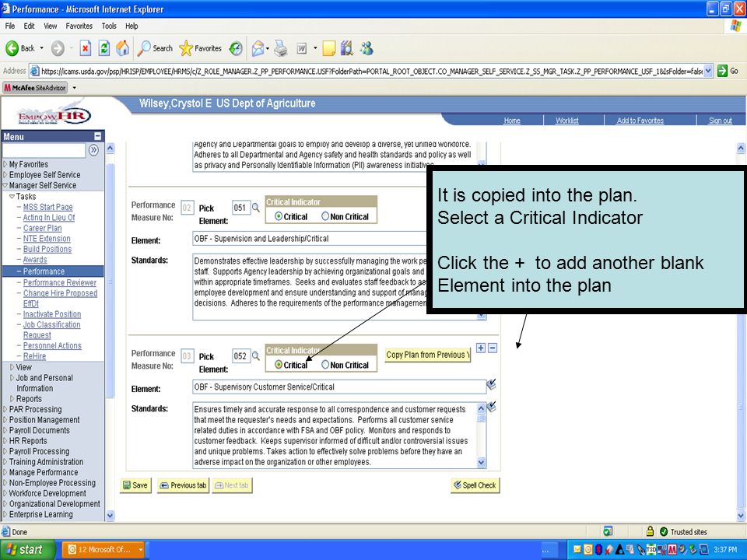This screenshot has height=560, width=747.
Task: Collapse Manager Self Service folder
Action: (x=5, y=185)
